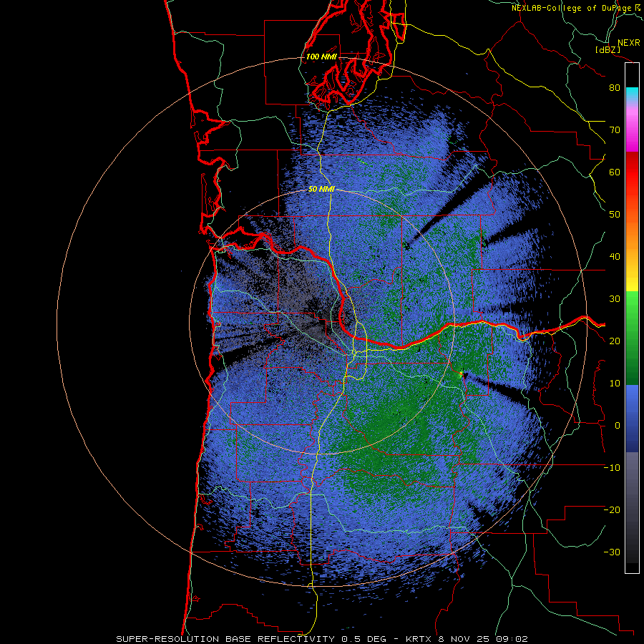Click the 10 dBZ scale value
Screen dimensions: 644x644
[615, 384]
